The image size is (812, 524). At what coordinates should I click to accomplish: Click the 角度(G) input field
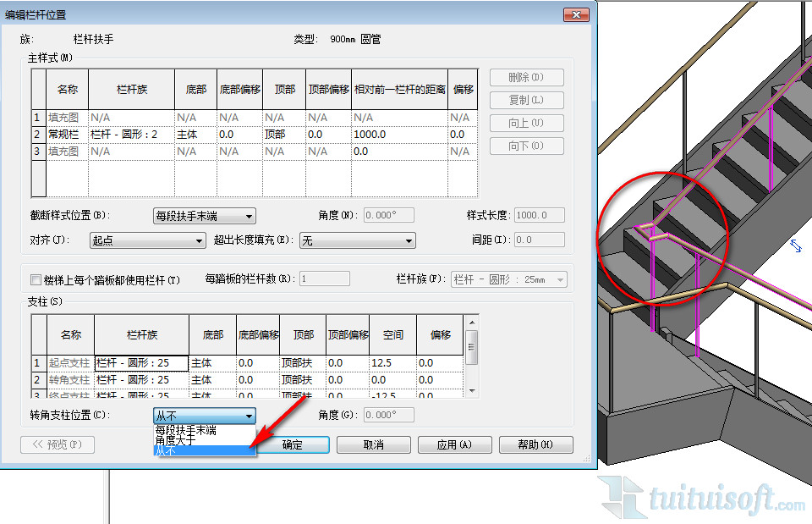pos(389,415)
